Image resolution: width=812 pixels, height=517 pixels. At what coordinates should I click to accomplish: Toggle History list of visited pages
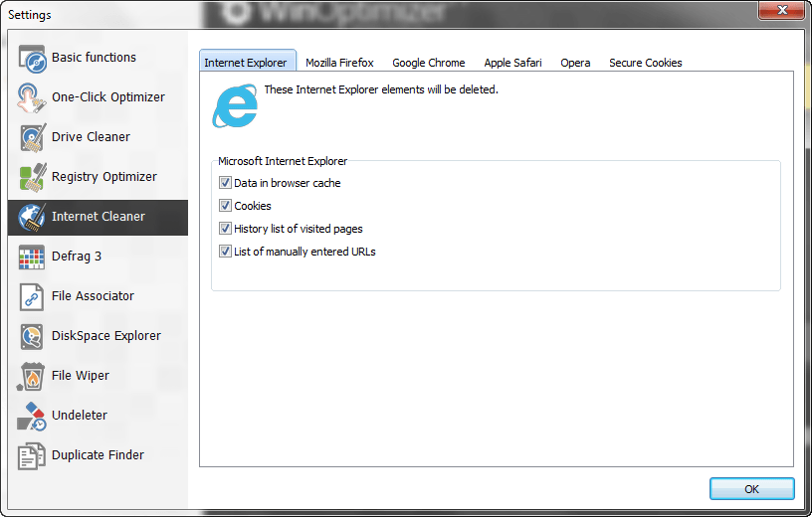coord(225,229)
